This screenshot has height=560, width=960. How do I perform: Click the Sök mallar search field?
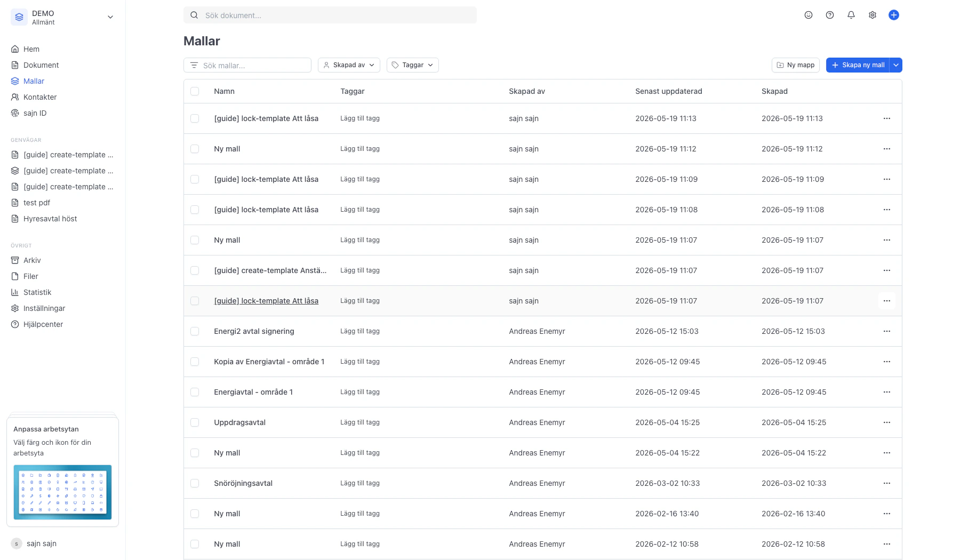click(x=247, y=65)
